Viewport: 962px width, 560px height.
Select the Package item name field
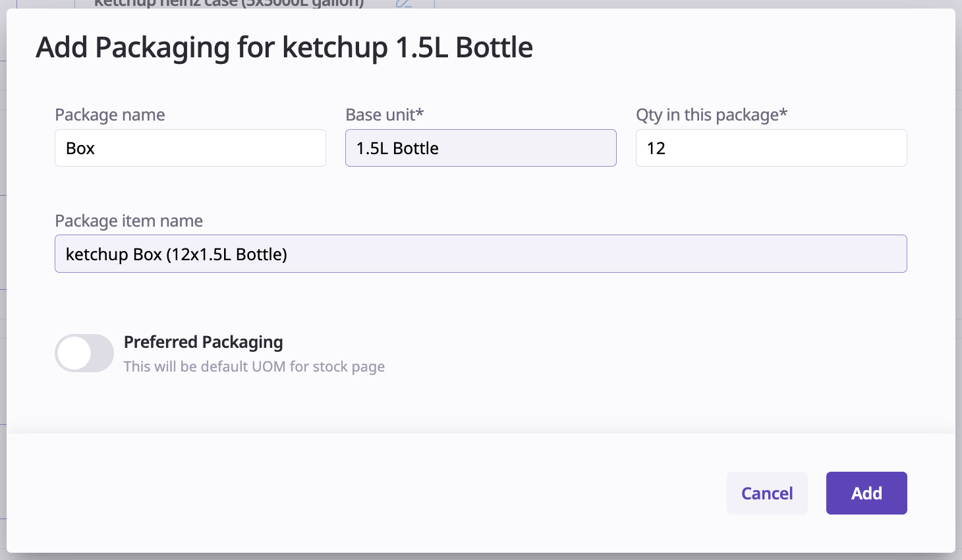tap(480, 254)
